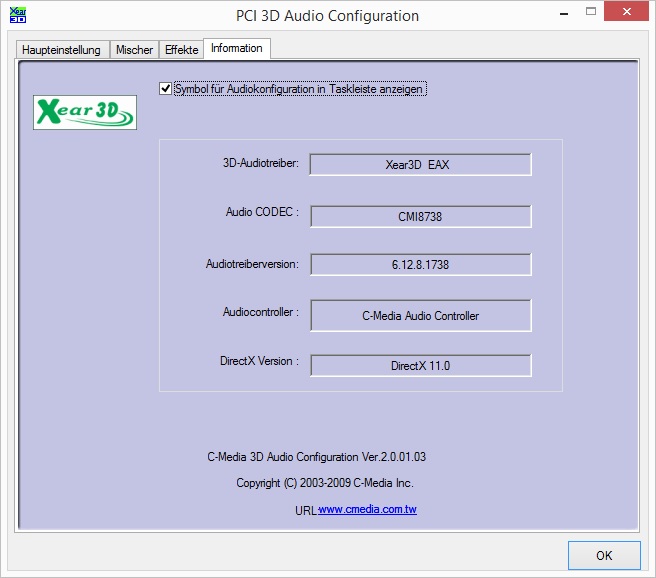Click the Audiotreiberversion label
656x578 pixels.
click(252, 264)
